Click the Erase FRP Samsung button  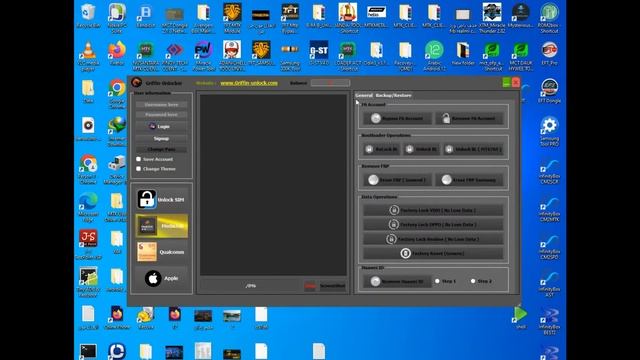[469, 180]
